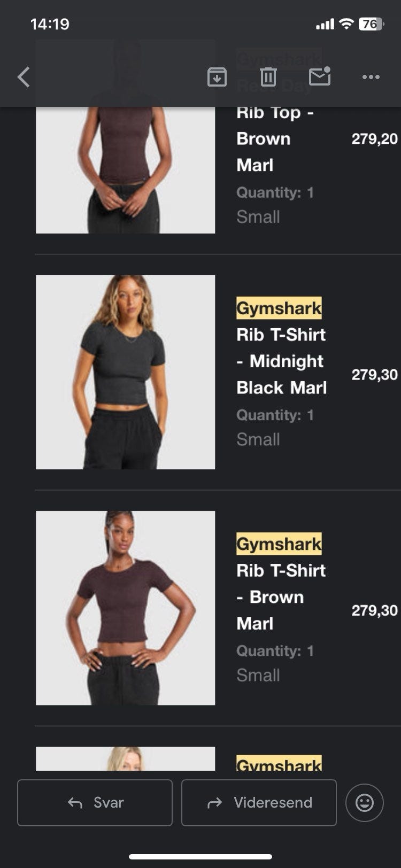Tap the battery indicator in status bar

pyautogui.click(x=371, y=24)
